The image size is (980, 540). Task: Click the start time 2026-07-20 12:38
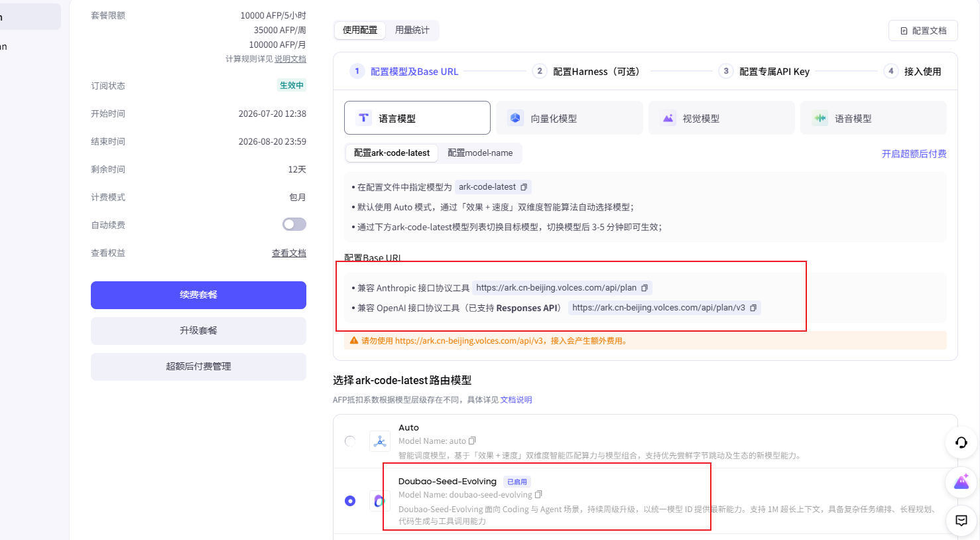pyautogui.click(x=273, y=113)
